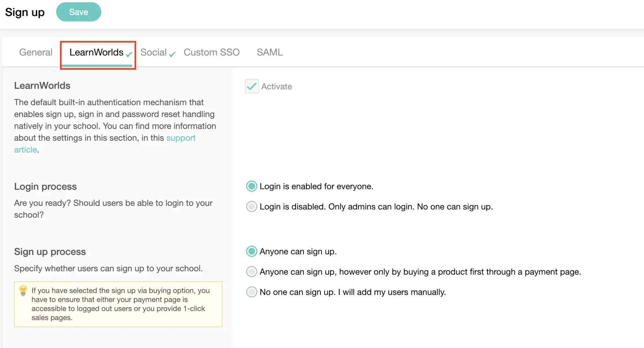Choose 'Login is disabled' radio option
644x348 pixels.
[x=252, y=207]
